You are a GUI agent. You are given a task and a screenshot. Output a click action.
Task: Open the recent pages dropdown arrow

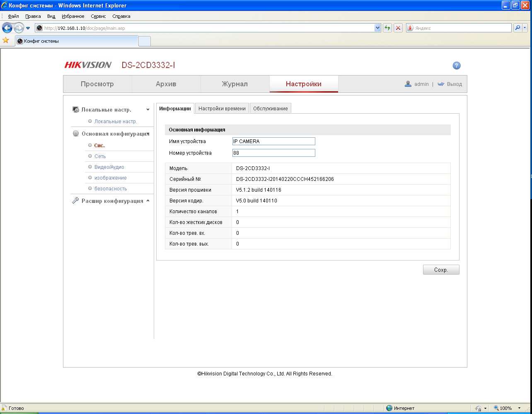click(x=28, y=28)
